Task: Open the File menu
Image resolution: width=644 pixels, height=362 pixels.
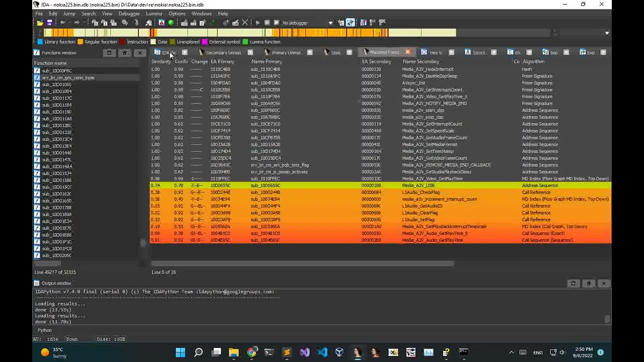Action: 39,14
